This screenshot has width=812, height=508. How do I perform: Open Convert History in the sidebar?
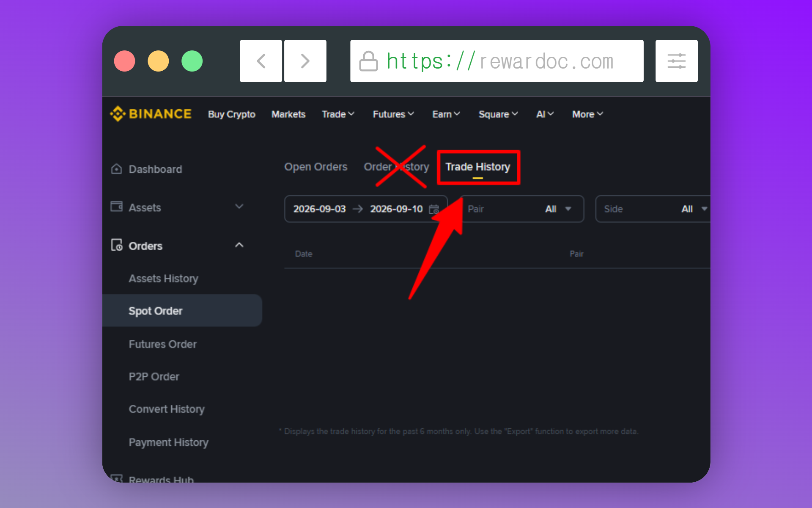pyautogui.click(x=167, y=409)
